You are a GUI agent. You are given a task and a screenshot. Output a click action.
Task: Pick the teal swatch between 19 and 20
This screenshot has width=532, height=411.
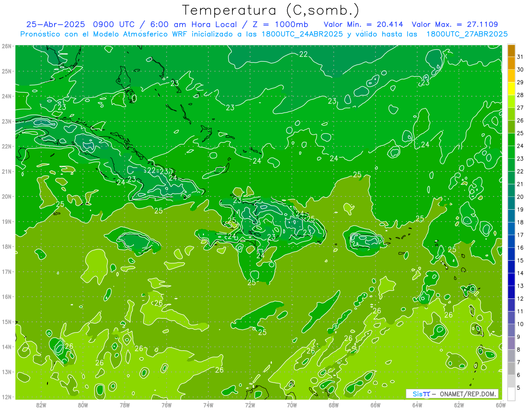point(511,203)
